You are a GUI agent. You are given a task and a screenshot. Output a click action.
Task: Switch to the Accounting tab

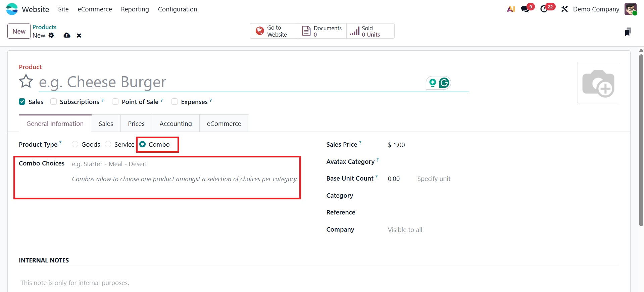click(x=176, y=124)
